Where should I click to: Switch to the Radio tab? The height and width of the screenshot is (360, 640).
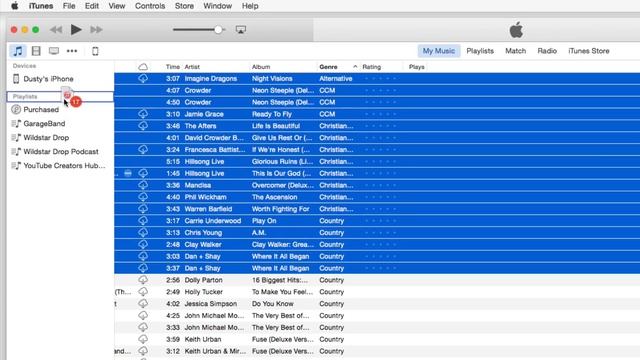tap(547, 51)
